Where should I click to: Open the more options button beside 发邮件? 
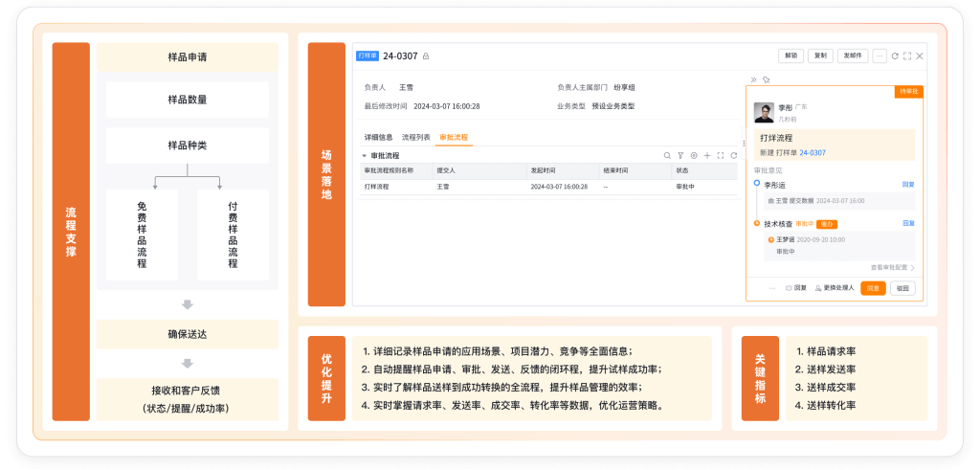click(880, 56)
